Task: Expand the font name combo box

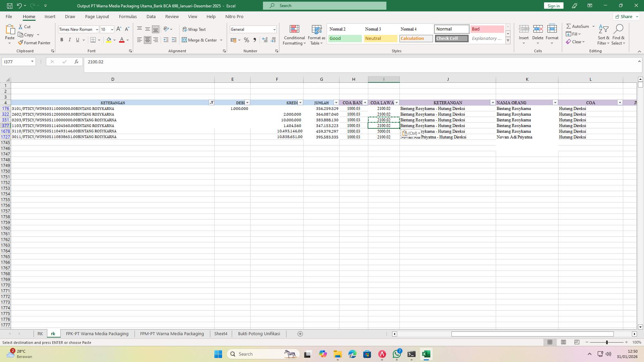Action: point(97,29)
